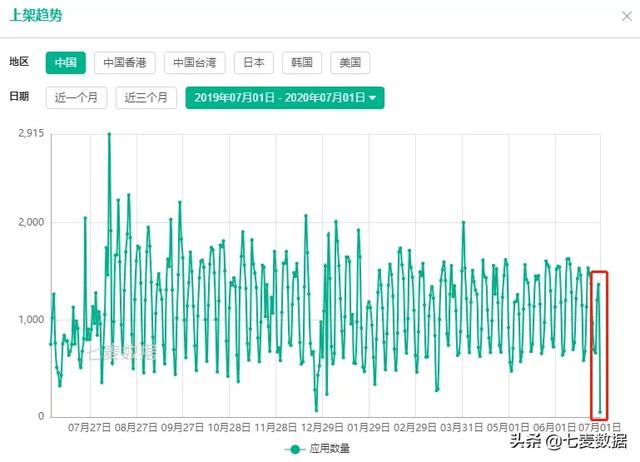Close the 上架趋势 dialog
640x462 pixels.
627,16
